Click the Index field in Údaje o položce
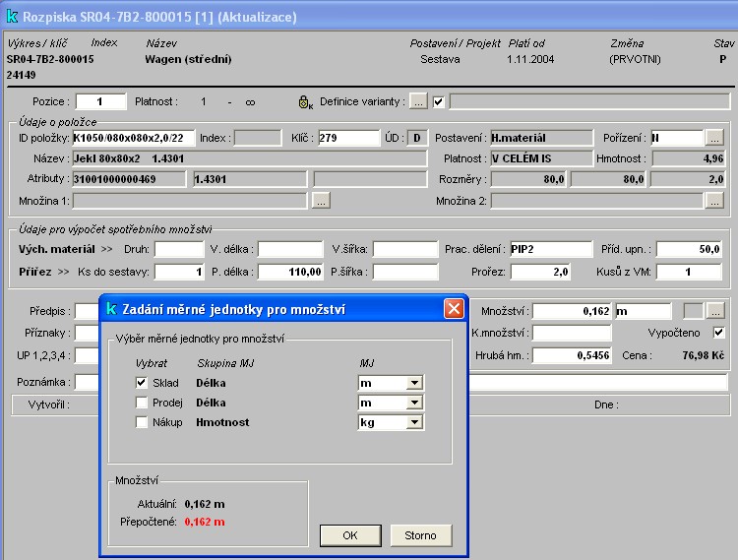This screenshot has height=560, width=738. pyautogui.click(x=258, y=138)
